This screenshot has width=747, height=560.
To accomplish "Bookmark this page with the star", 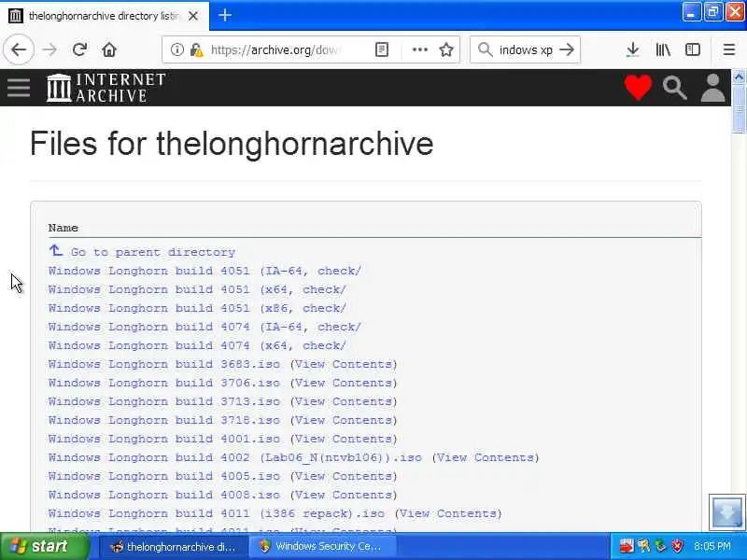I will coord(446,49).
